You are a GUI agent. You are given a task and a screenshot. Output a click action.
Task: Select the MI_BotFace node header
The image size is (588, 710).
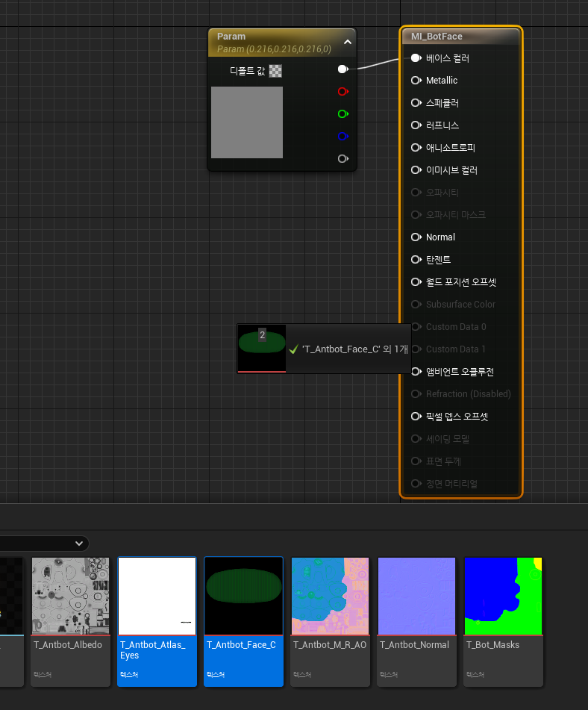[461, 37]
